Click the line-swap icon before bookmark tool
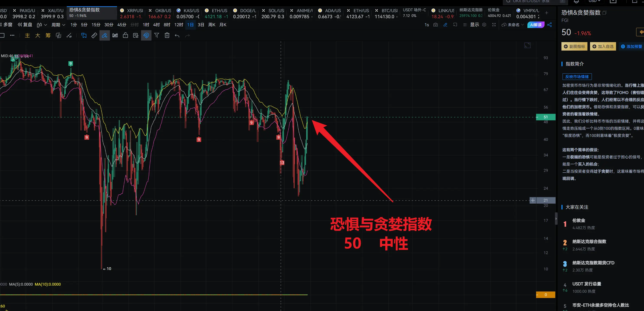Screen dimensions: 644x311 pos(69,36)
